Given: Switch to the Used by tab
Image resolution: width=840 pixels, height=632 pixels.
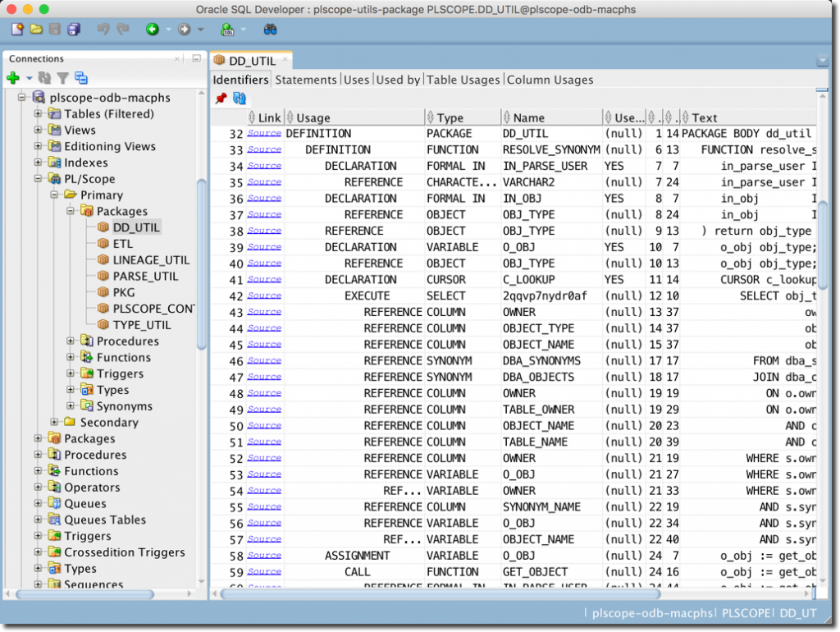Looking at the screenshot, I should pyautogui.click(x=398, y=80).
